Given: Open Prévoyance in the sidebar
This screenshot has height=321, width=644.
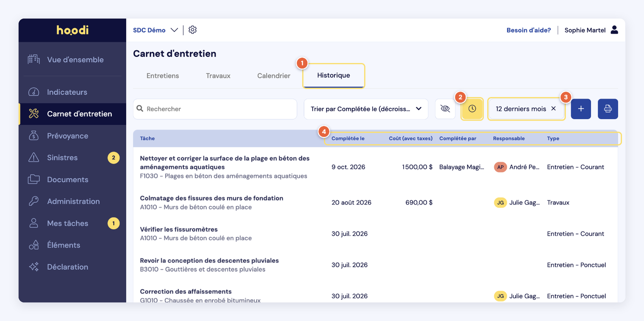Looking at the screenshot, I should click(x=72, y=136).
